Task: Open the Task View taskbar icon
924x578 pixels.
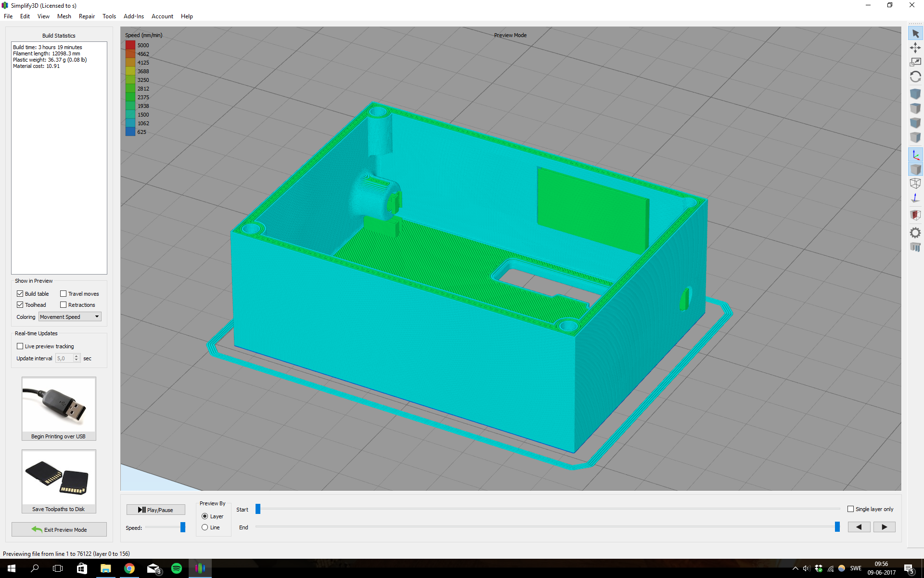Action: pyautogui.click(x=58, y=568)
